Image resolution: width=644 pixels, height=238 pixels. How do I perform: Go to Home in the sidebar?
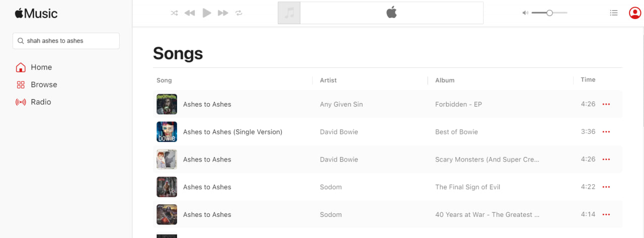tap(41, 67)
